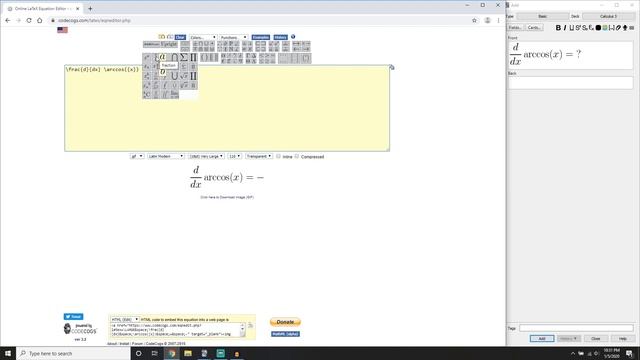
Task: Click the Cards button in Anki
Action: point(534,28)
